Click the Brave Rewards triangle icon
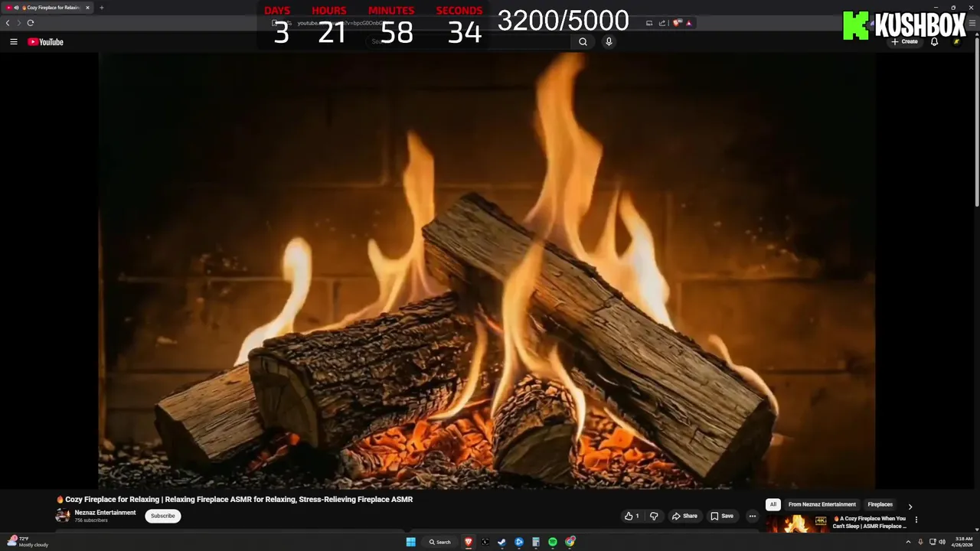Image resolution: width=980 pixels, height=551 pixels. [x=688, y=23]
